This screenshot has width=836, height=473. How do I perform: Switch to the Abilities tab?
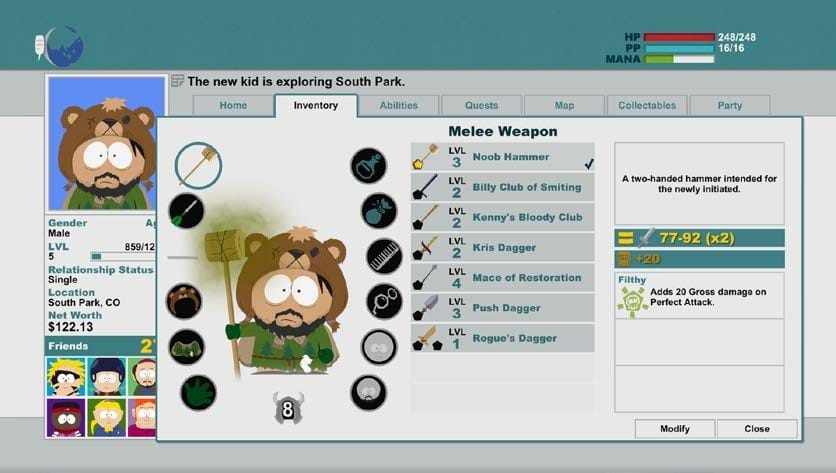(399, 105)
